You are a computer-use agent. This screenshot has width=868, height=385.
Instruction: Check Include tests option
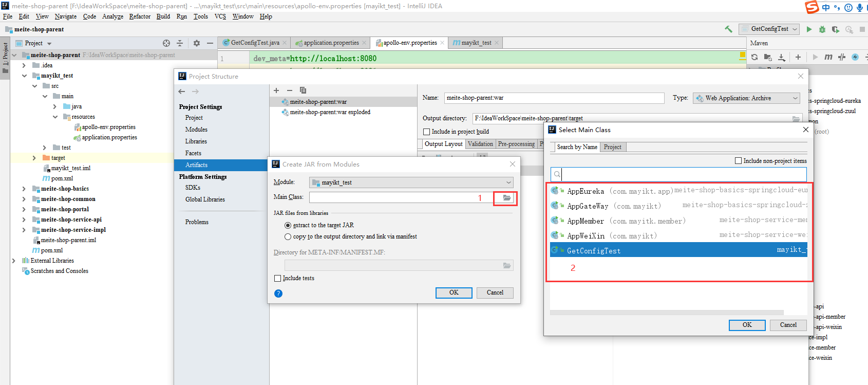[278, 278]
